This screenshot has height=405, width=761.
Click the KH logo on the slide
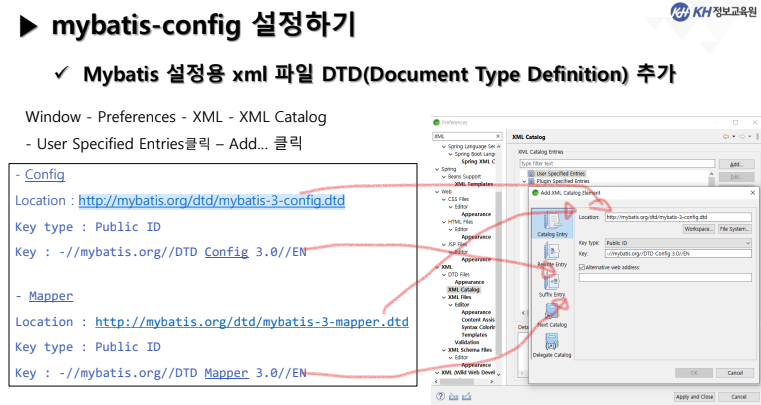click(x=680, y=11)
